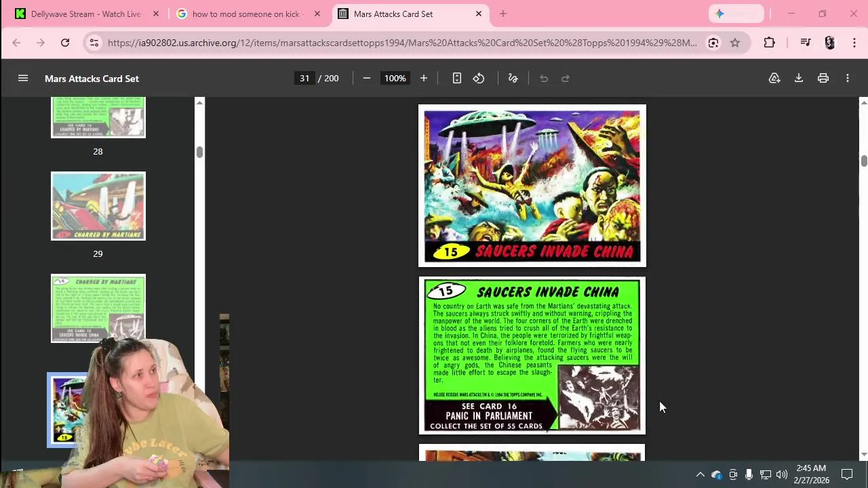Select the draw annotation tool

[513, 79]
